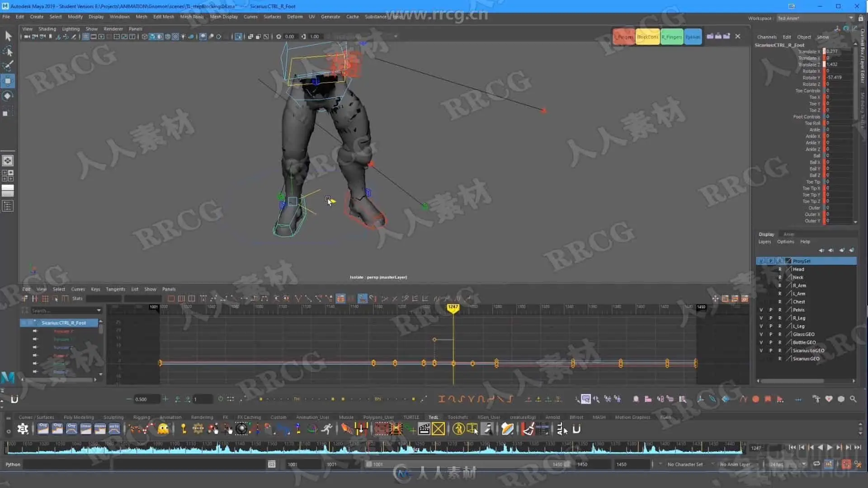
Task: Open the Shading viewport menu
Action: (x=47, y=28)
